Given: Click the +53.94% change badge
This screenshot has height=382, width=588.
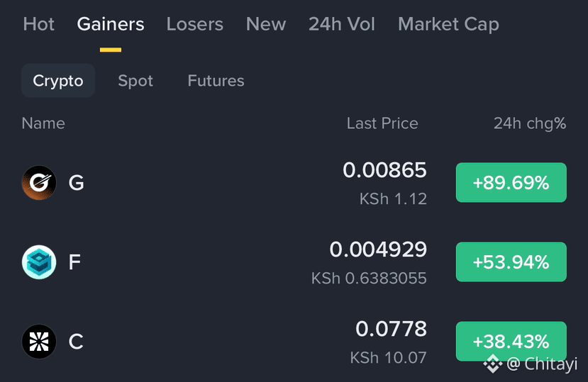Looking at the screenshot, I should click(511, 262).
